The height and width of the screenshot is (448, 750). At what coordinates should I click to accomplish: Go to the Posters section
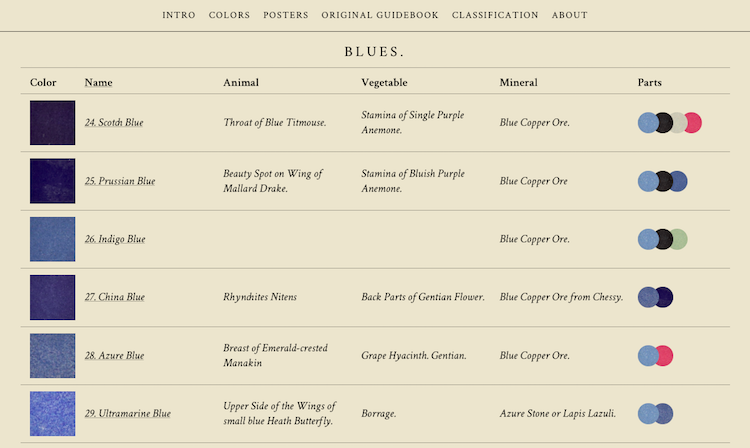286,15
